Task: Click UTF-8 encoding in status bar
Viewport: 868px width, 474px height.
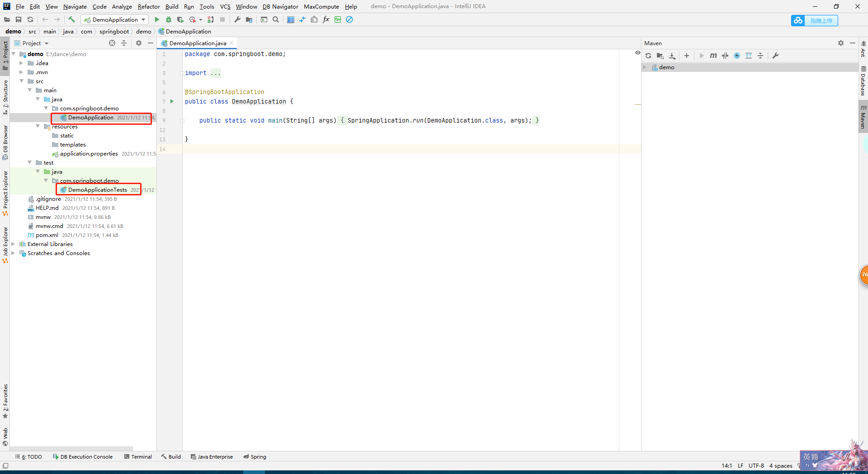Action: coord(756,465)
